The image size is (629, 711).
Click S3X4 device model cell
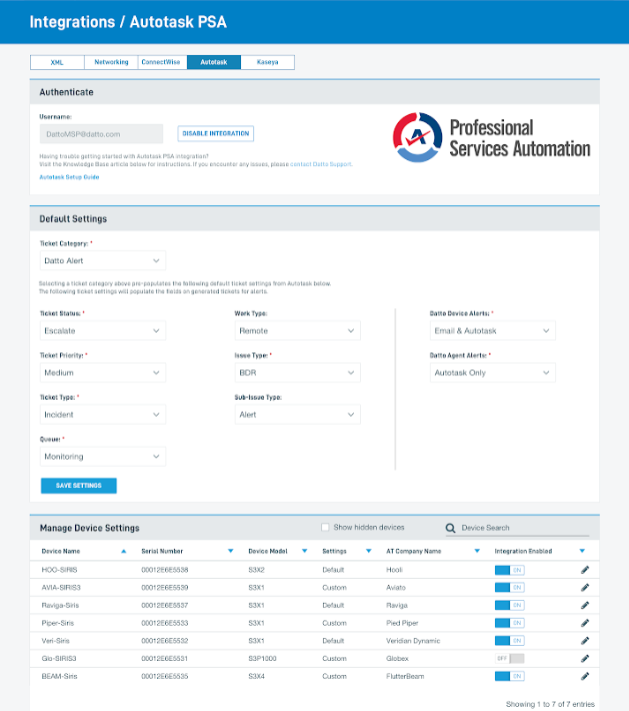tap(256, 676)
